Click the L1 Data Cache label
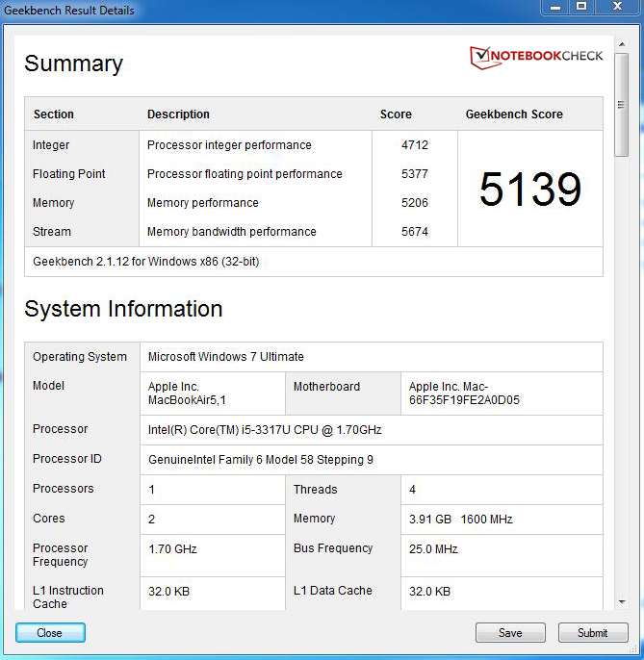 (x=333, y=591)
